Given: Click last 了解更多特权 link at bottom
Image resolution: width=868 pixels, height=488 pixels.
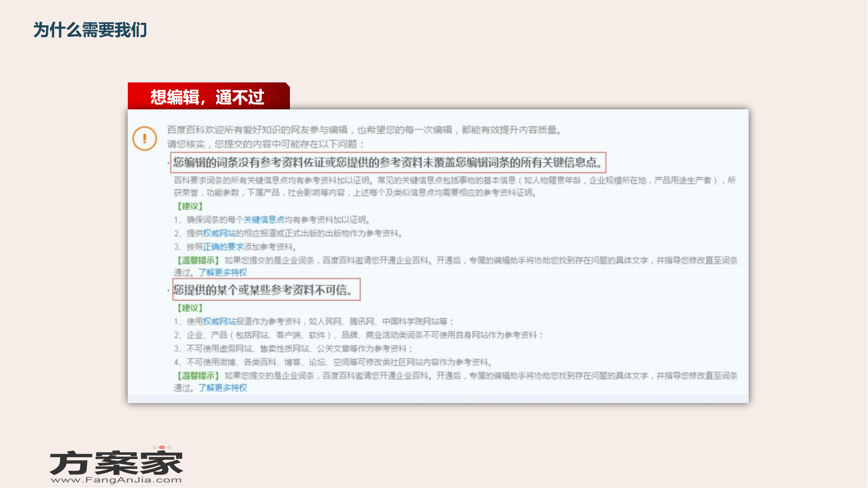Looking at the screenshot, I should tap(223, 388).
